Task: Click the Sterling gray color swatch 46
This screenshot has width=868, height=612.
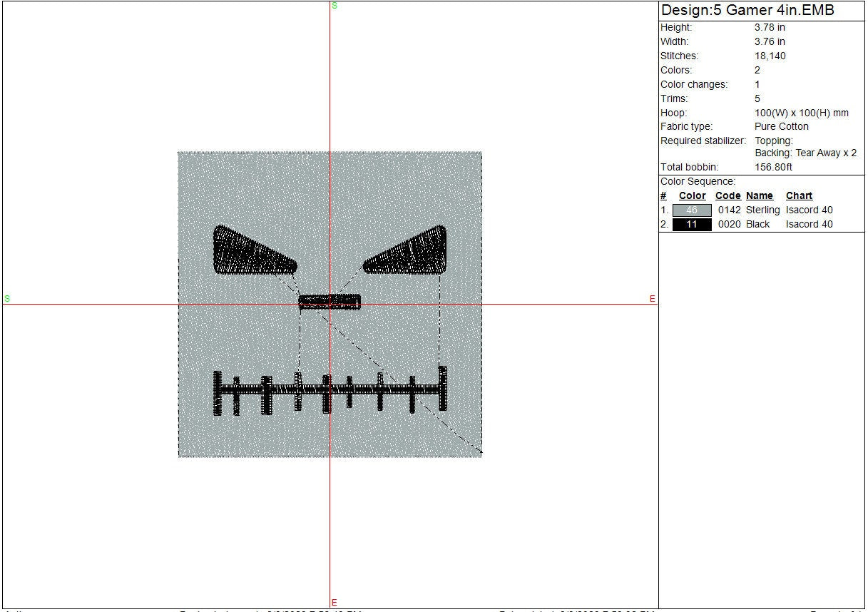Action: pos(692,210)
